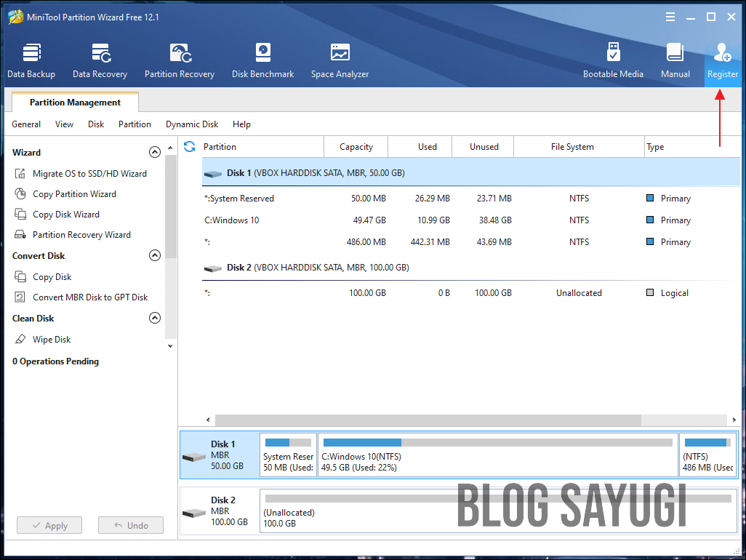Run Disk Benchmark

click(x=262, y=60)
